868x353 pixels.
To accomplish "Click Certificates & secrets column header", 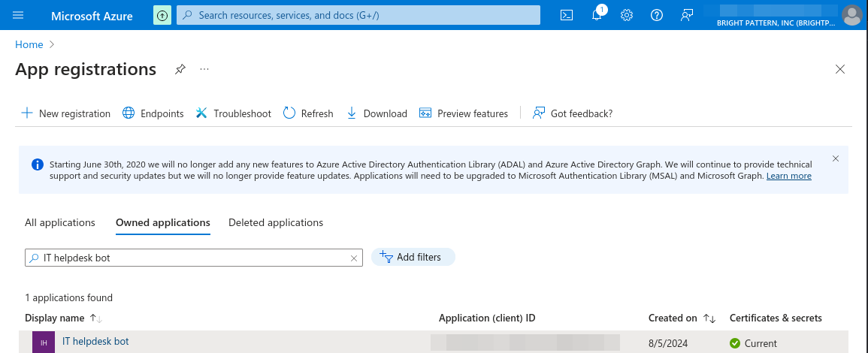I will 776,318.
